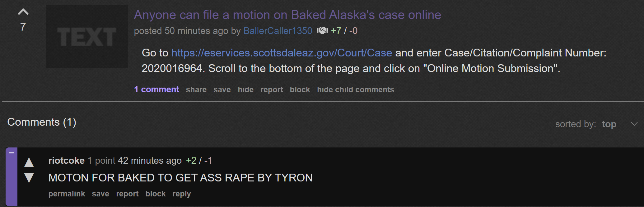Screen dimensions: 644x207
Task: Open the post title about Baked Alaska's case
Action: 287,15
